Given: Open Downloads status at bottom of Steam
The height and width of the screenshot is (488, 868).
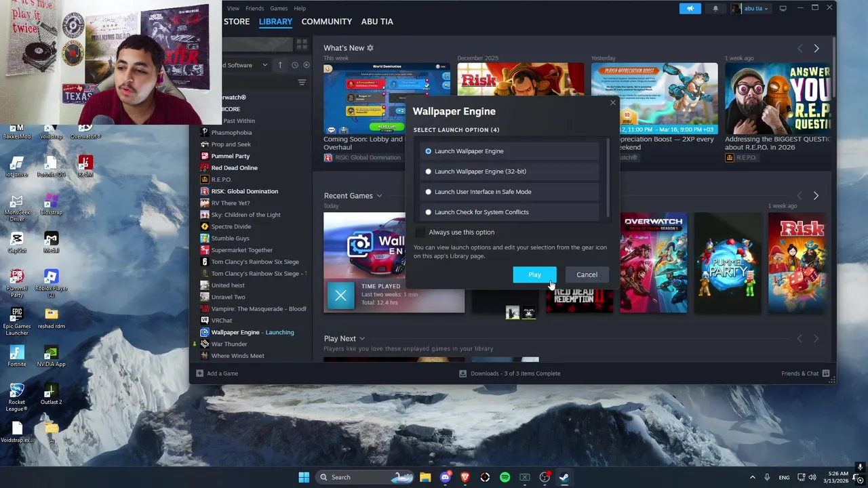Looking at the screenshot, I should (x=510, y=373).
